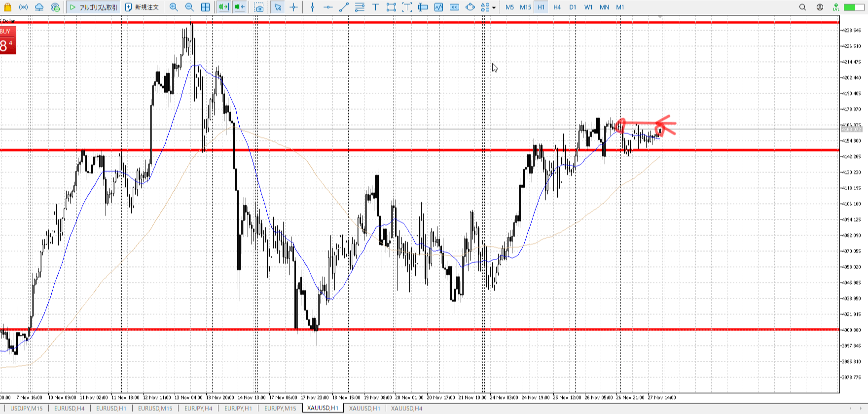Open the USDJPY,M15 chart tab
Viewport: 868px width, 414px height.
click(27, 408)
